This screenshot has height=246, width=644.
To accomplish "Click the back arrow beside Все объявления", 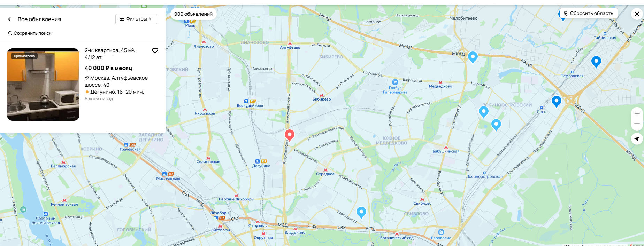I will click(11, 19).
